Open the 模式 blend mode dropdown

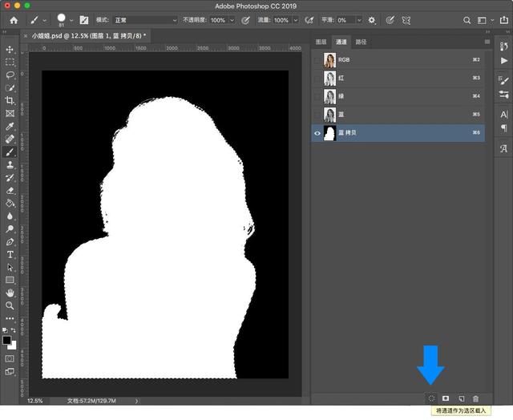145,20
